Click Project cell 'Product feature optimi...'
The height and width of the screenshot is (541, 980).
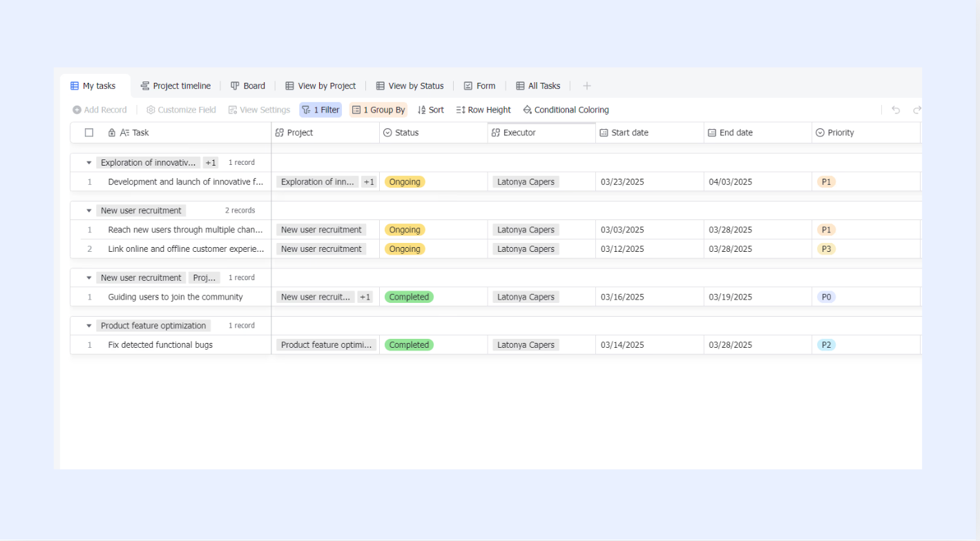[327, 345]
